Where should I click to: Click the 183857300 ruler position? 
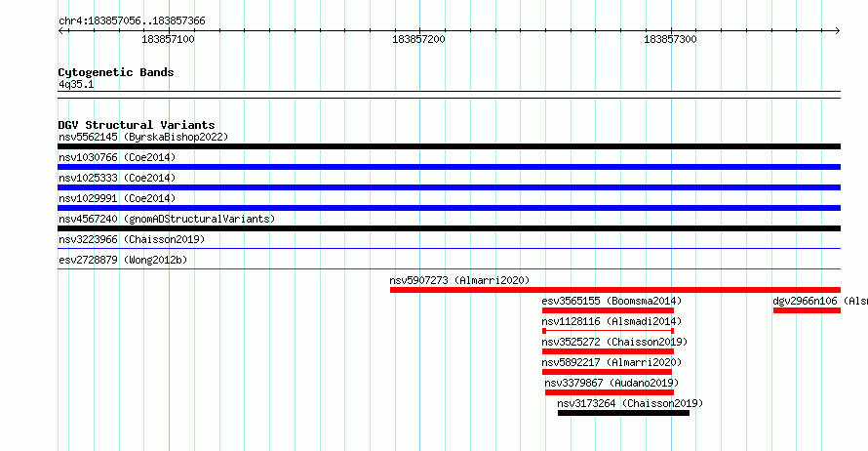tap(670, 39)
